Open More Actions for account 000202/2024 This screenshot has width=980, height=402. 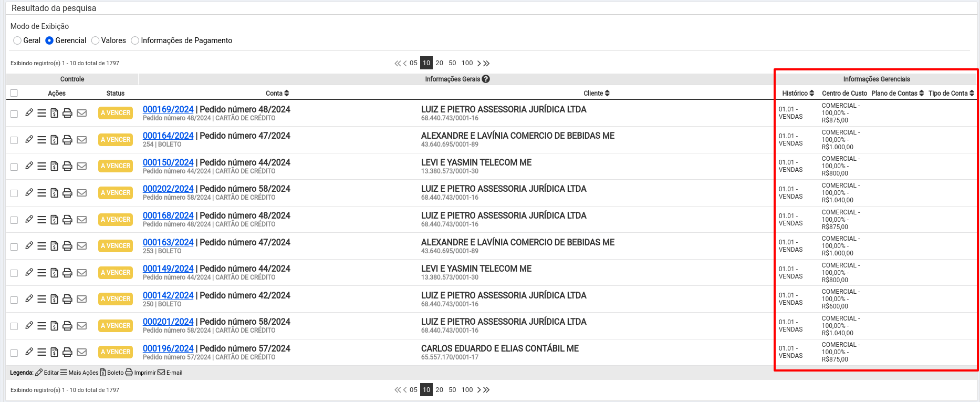(41, 193)
